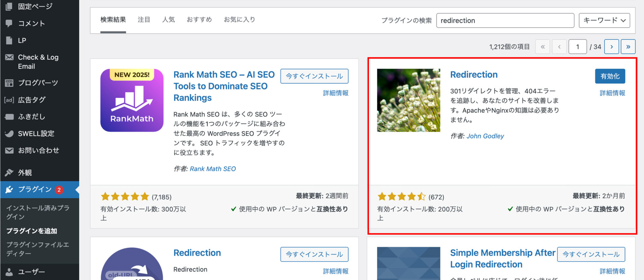Screen dimensions: 644x280
Task: Install the Rank Math SEO plugin
Action: tap(314, 76)
